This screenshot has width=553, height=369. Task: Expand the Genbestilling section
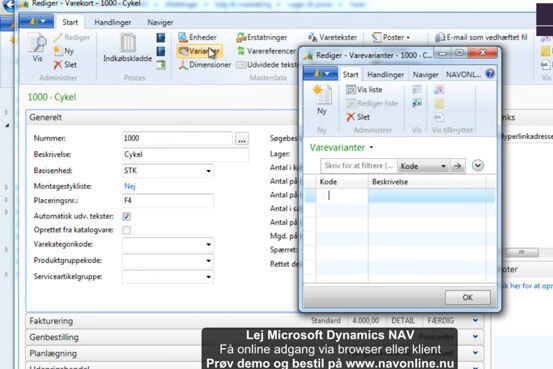point(475,337)
